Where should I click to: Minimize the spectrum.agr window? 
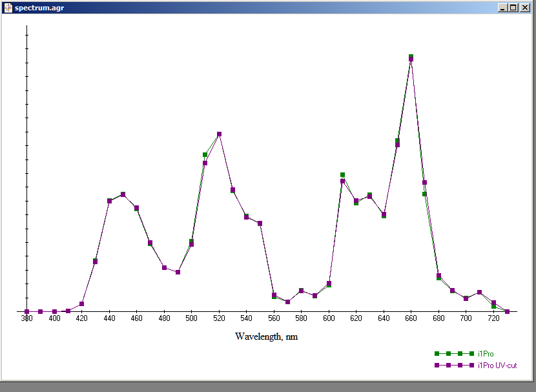[x=502, y=8]
